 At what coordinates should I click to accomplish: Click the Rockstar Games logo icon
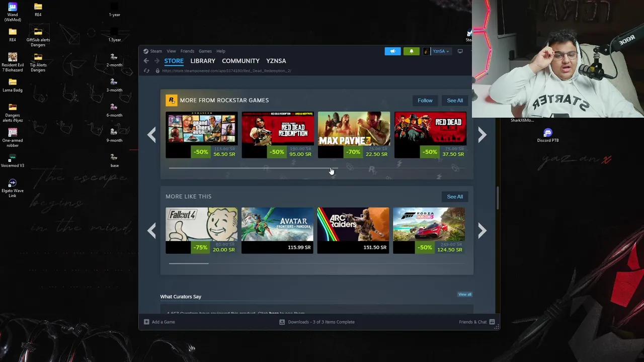tap(171, 100)
